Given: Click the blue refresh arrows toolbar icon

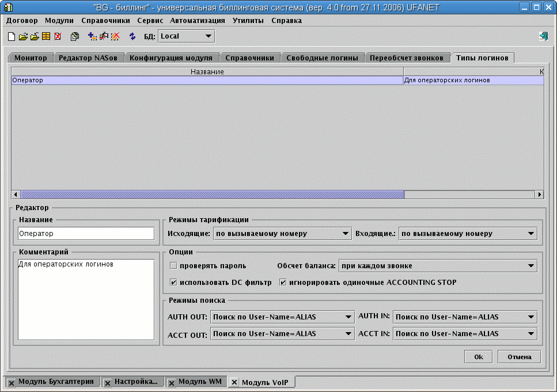Looking at the screenshot, I should [132, 36].
